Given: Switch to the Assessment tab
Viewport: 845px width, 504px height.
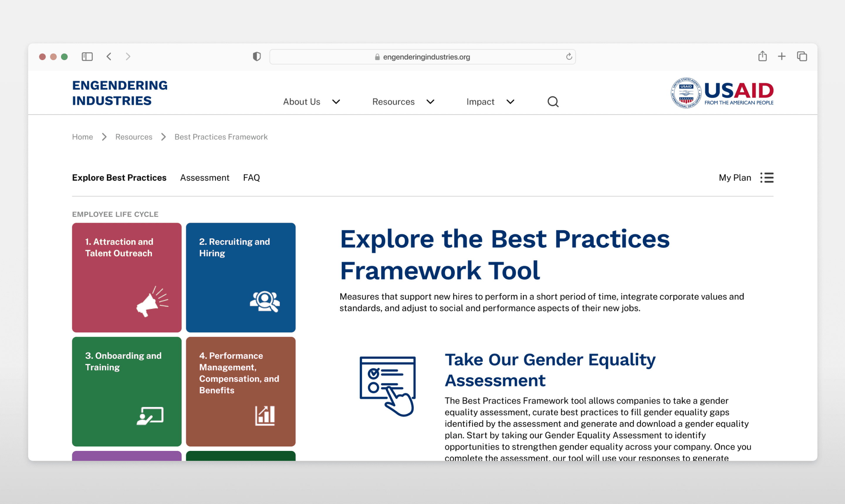Looking at the screenshot, I should (x=205, y=177).
